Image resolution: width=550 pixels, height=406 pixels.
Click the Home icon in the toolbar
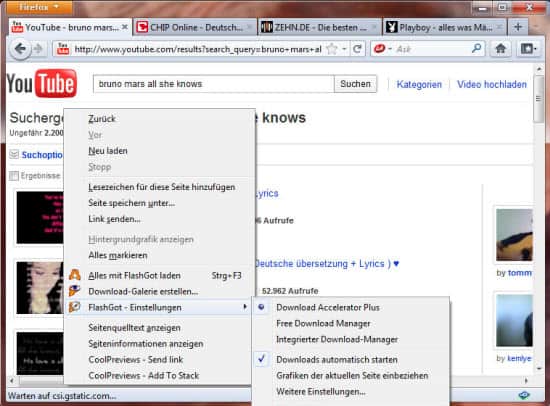pos(501,48)
